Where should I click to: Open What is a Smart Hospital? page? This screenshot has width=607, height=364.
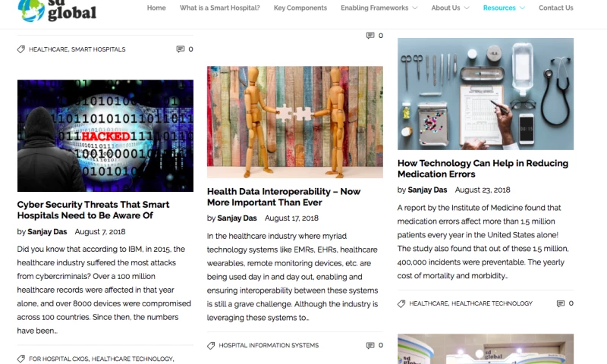coord(219,8)
